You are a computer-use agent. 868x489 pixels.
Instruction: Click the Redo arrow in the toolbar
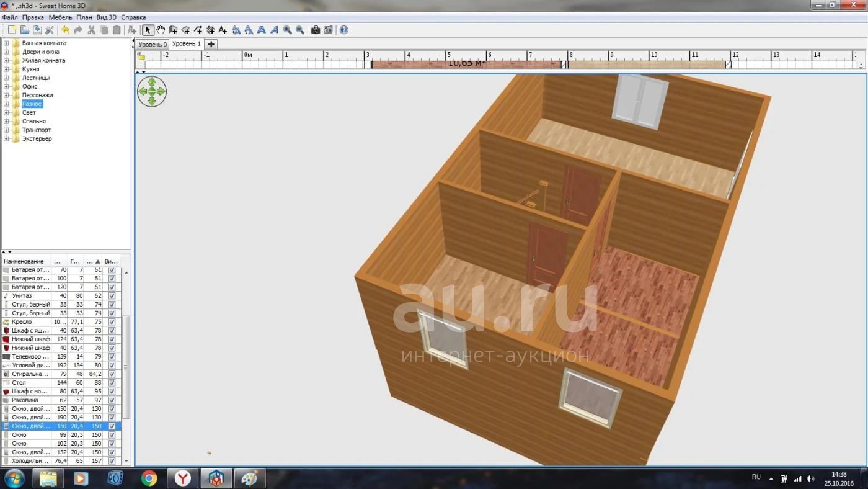click(78, 30)
